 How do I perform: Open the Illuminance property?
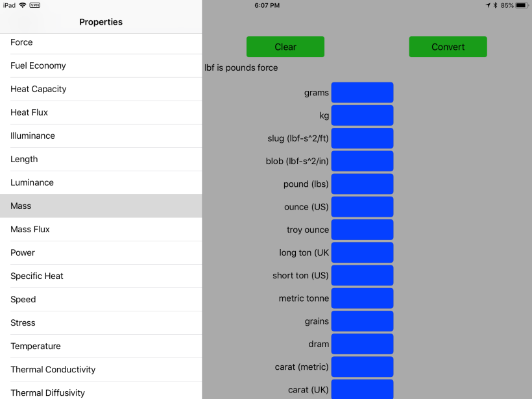click(x=101, y=136)
